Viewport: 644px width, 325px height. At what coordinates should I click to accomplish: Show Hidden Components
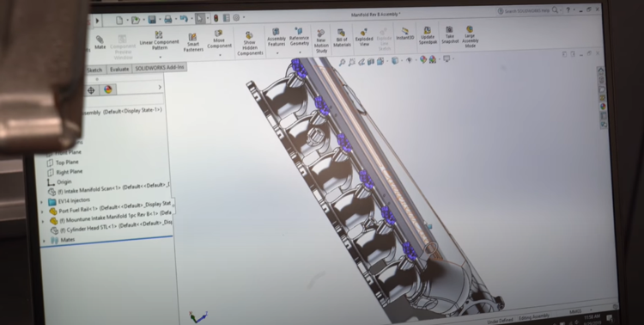(250, 44)
